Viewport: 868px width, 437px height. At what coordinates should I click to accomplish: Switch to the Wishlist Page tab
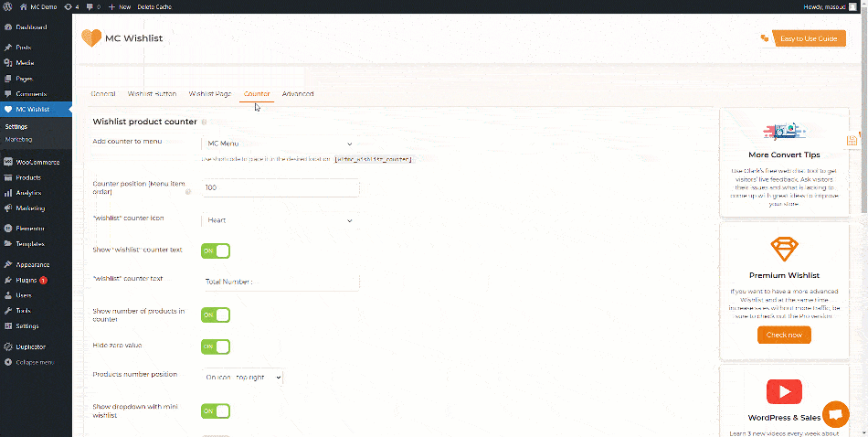tap(210, 94)
